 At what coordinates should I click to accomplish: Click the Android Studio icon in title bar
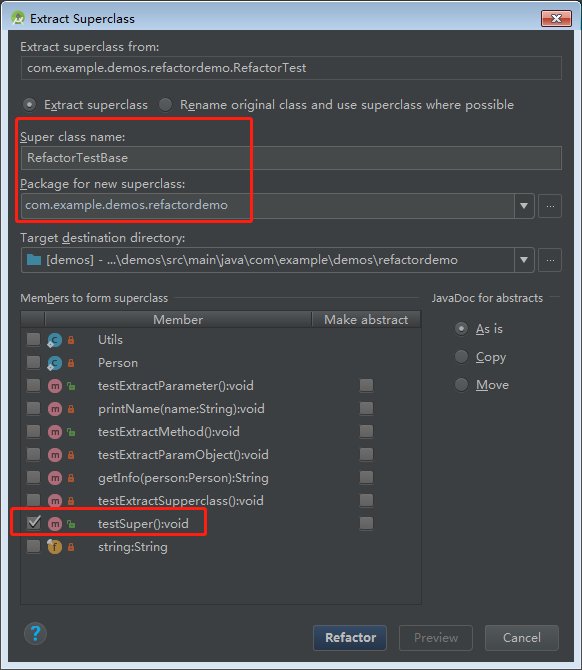[x=18, y=18]
